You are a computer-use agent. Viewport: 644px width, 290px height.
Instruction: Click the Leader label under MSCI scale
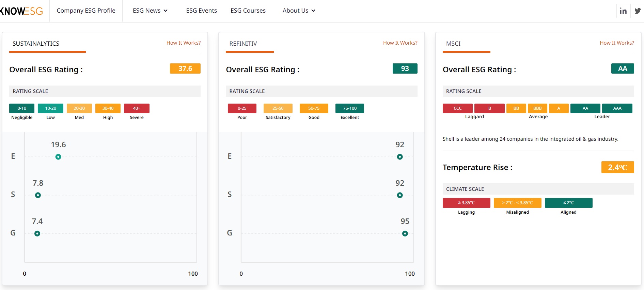pos(602,117)
